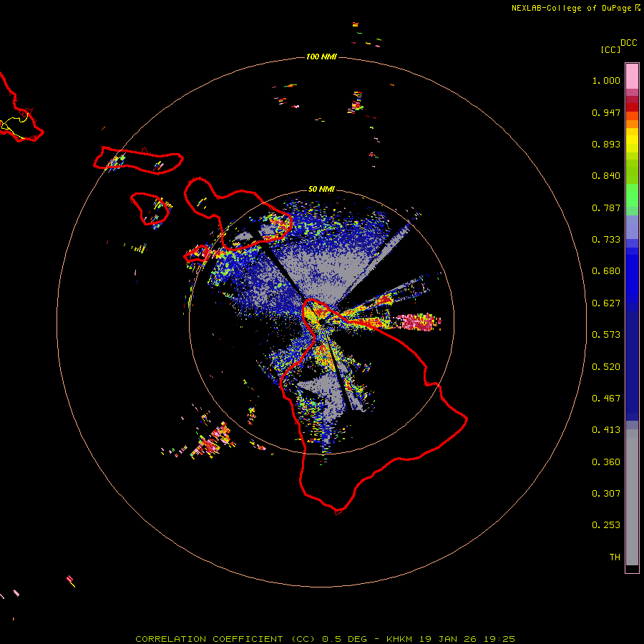Select the 0.627 scale value
644x644 pixels.
click(x=606, y=303)
